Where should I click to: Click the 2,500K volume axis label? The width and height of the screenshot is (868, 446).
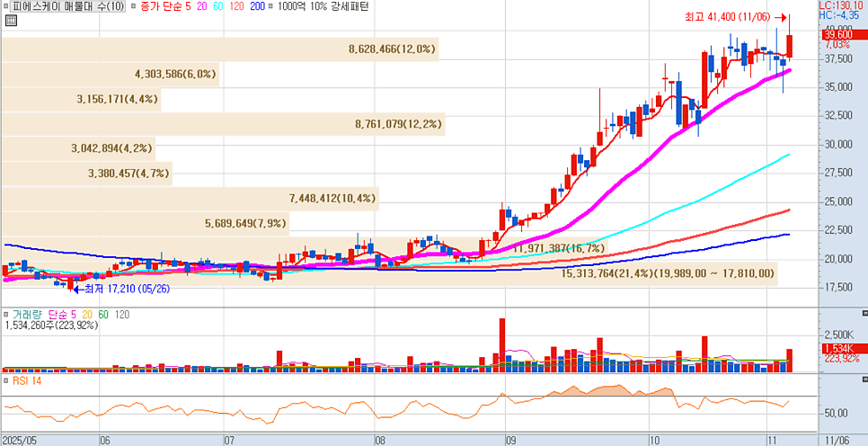pyautogui.click(x=837, y=335)
